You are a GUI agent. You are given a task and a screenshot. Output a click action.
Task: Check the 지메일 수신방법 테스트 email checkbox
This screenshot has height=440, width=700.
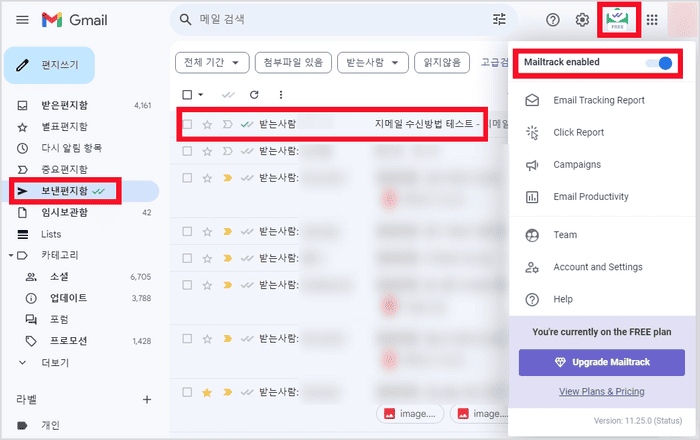(188, 125)
